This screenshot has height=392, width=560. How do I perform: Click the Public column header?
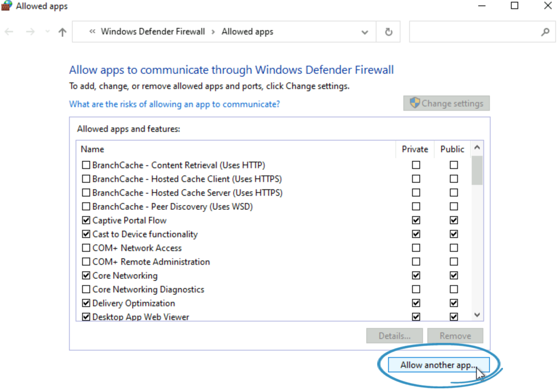pos(452,149)
